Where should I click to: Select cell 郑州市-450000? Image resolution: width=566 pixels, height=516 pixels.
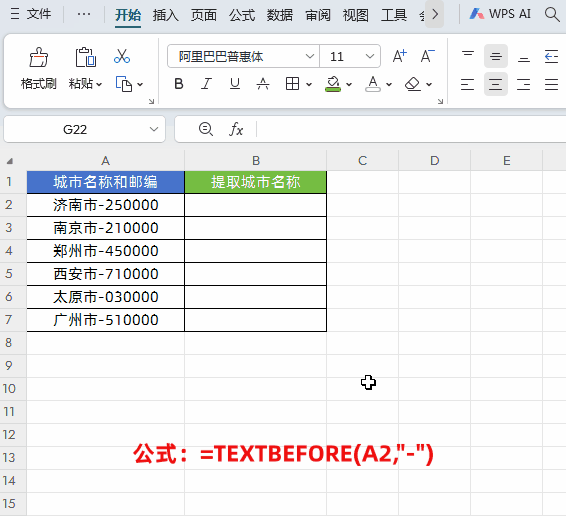click(x=105, y=251)
